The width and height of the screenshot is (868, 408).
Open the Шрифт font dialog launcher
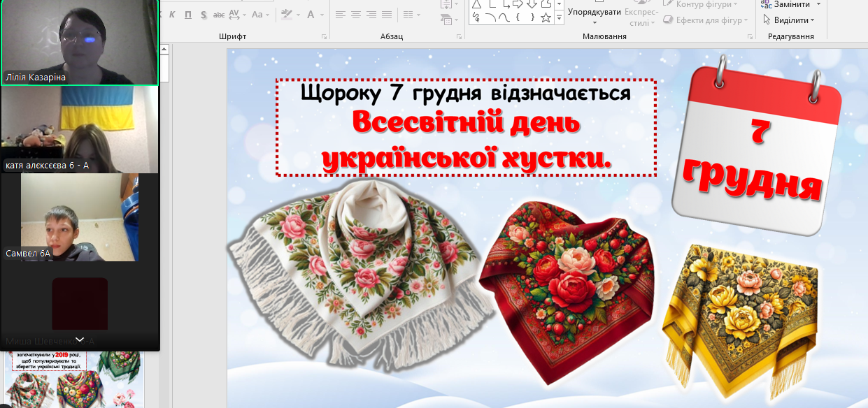pyautogui.click(x=324, y=36)
